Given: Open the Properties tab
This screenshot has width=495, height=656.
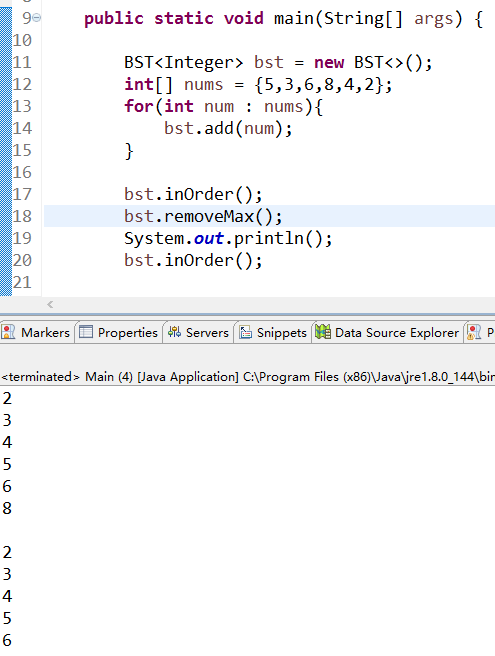Looking at the screenshot, I should (119, 333).
